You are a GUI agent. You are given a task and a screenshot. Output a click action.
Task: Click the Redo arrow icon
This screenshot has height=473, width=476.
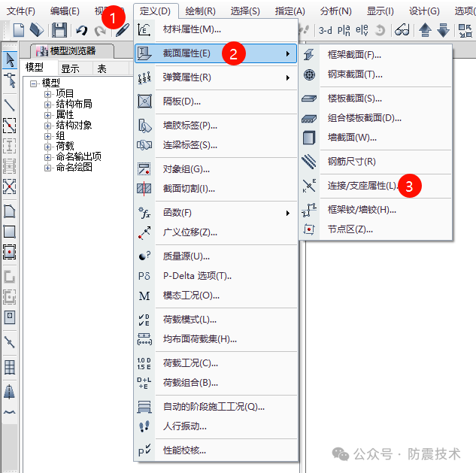point(100,31)
